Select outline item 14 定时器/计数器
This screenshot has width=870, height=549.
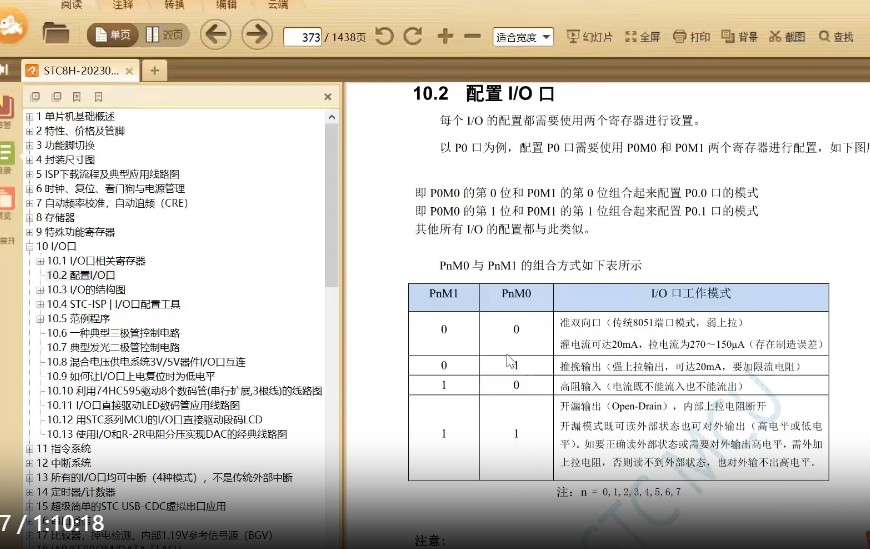[75, 492]
